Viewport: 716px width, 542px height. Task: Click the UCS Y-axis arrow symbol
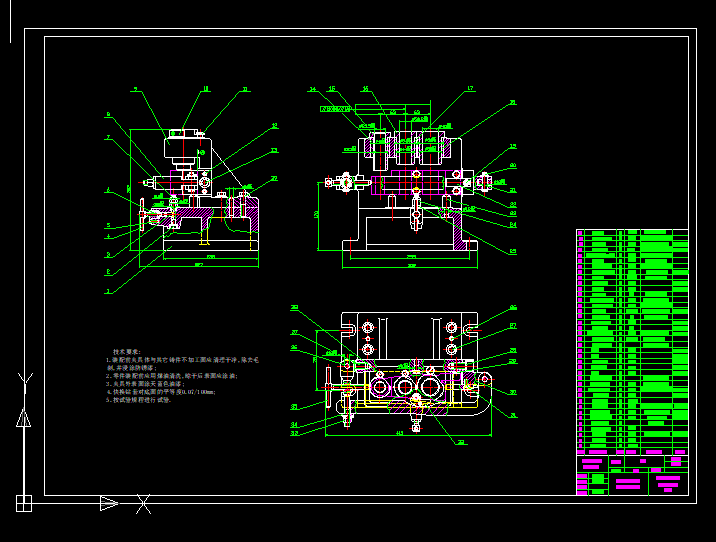point(24,418)
